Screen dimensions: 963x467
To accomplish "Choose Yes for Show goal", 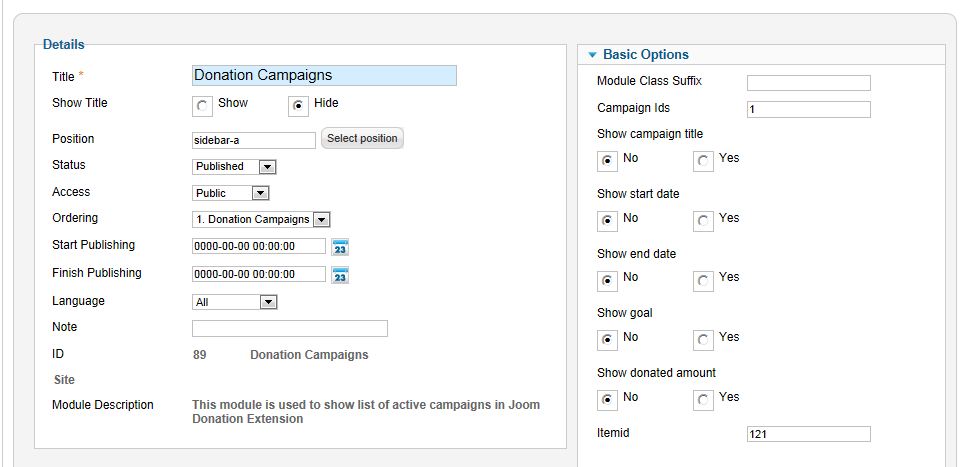I will (703, 340).
